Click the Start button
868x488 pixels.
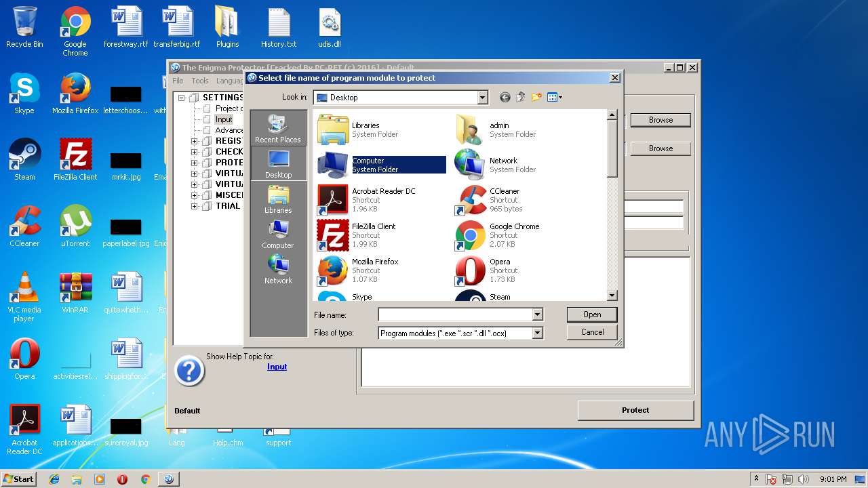point(19,479)
